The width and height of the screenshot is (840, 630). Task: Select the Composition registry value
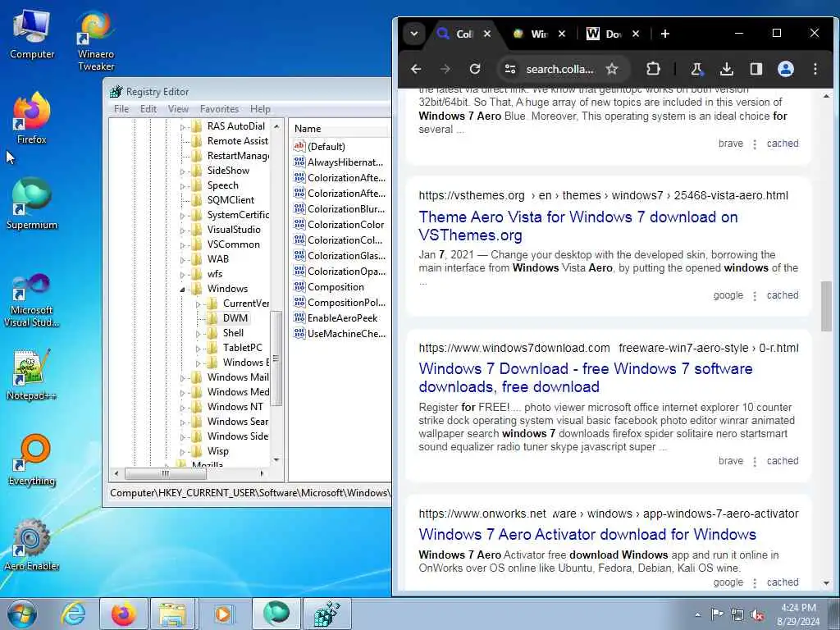pyautogui.click(x=336, y=286)
